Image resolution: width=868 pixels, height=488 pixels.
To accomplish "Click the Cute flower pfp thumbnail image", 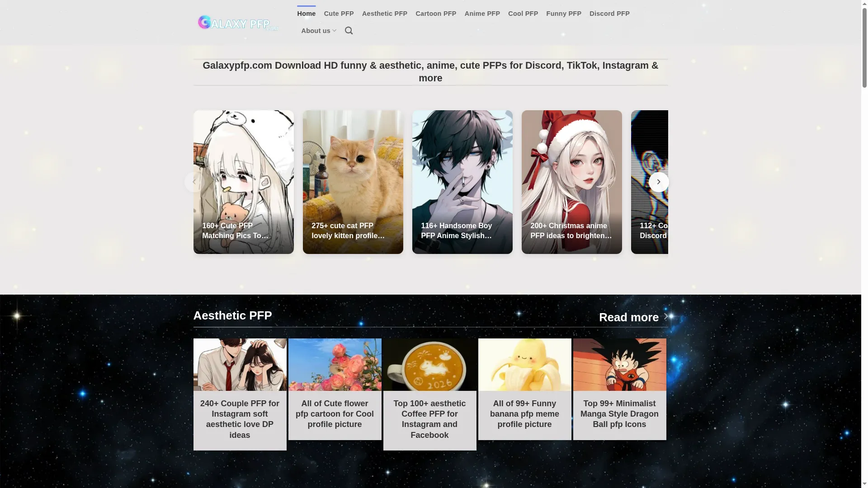I will pos(335,365).
